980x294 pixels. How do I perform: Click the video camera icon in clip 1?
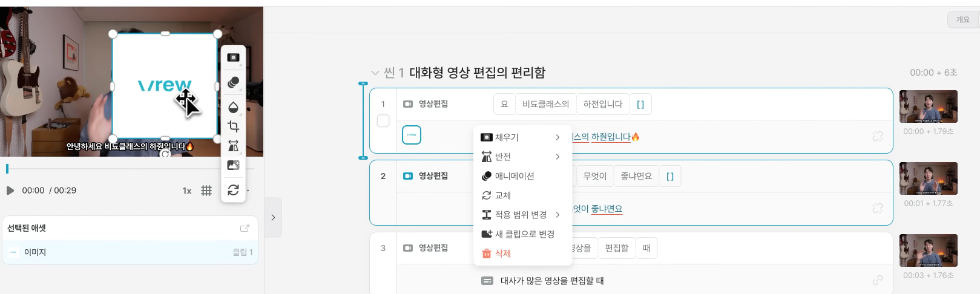pos(408,104)
